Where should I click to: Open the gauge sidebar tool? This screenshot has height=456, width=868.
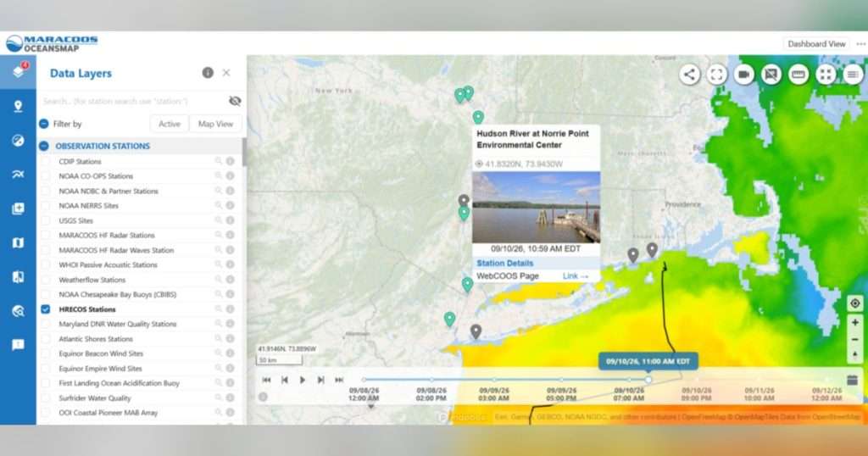tap(18, 141)
